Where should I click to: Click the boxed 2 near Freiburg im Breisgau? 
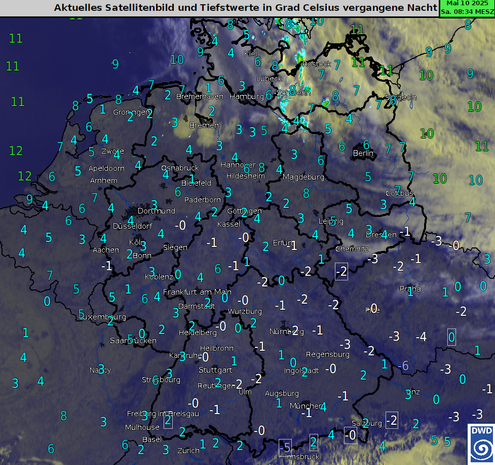tap(168, 420)
